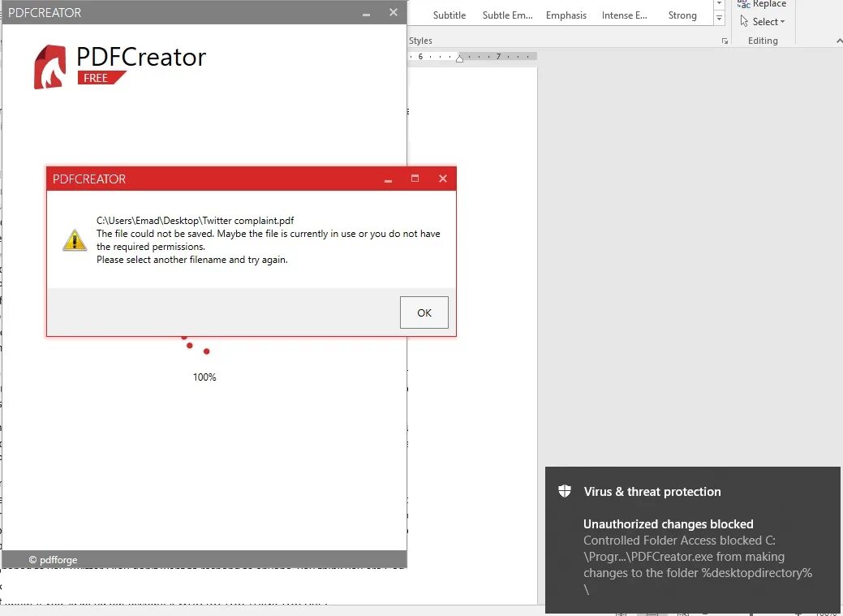The height and width of the screenshot is (616, 843).
Task: Open the Virus & threat protection notification
Action: click(692, 540)
